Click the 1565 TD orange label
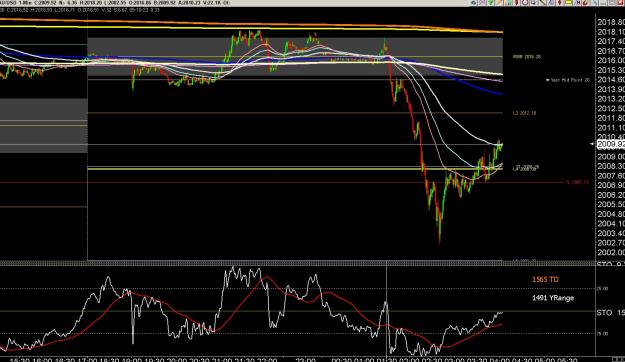This screenshot has width=625, height=362. [545, 279]
